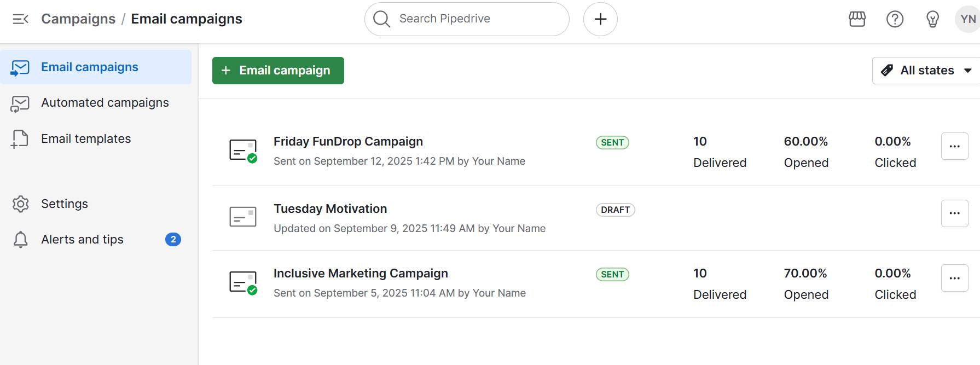This screenshot has height=365, width=980.
Task: Open the help question mark icon
Action: [895, 19]
